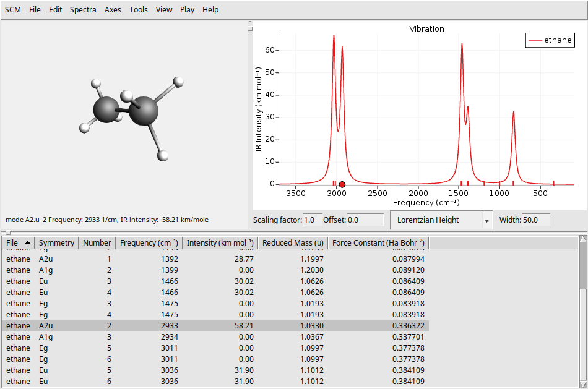Open the SCM menu
Image resolution: width=588 pixels, height=389 pixels.
[12, 9]
